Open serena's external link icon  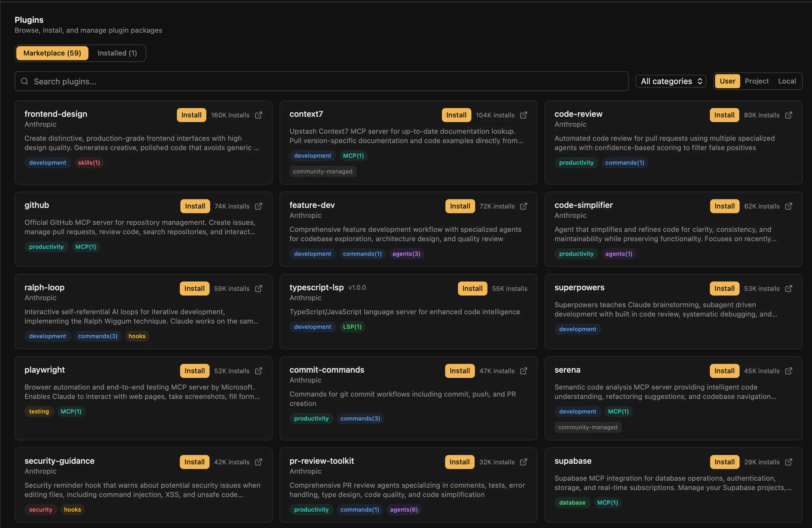click(x=789, y=371)
